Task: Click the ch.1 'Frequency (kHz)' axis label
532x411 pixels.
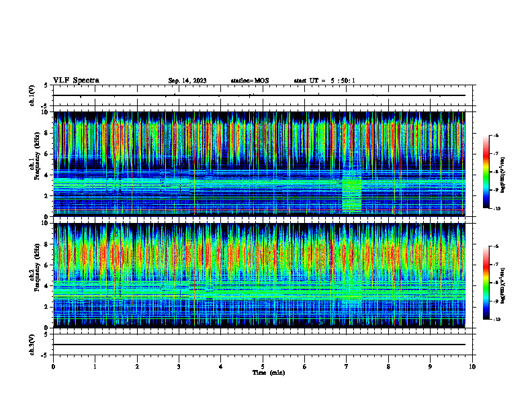Action: 38,156
